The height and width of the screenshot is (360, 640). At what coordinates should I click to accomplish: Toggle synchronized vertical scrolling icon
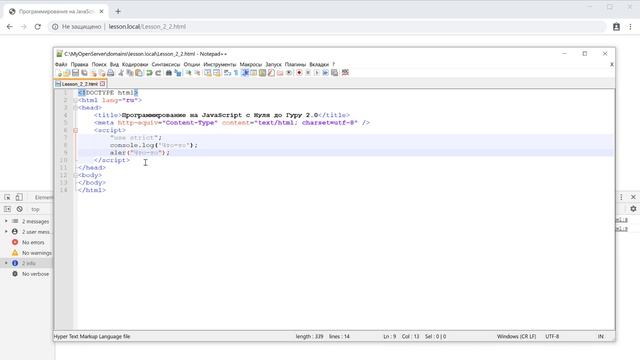(x=207, y=73)
